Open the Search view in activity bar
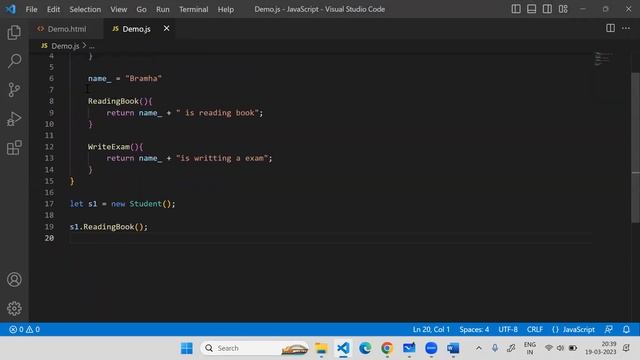This screenshot has height=360, width=640. 14,61
